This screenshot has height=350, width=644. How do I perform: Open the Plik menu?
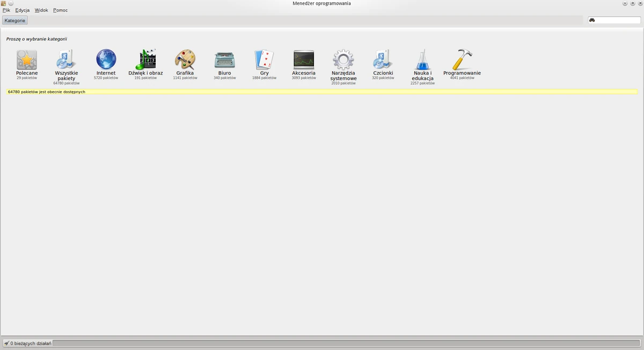pyautogui.click(x=6, y=10)
